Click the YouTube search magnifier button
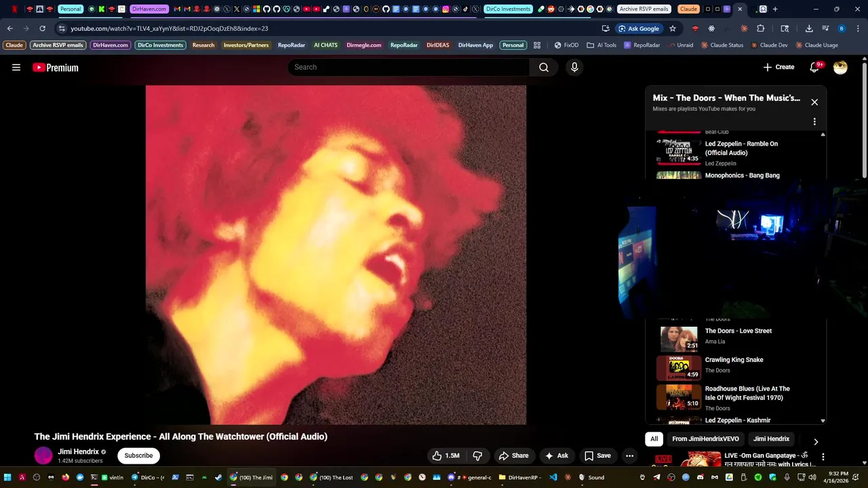This screenshot has width=868, height=488. 544,67
